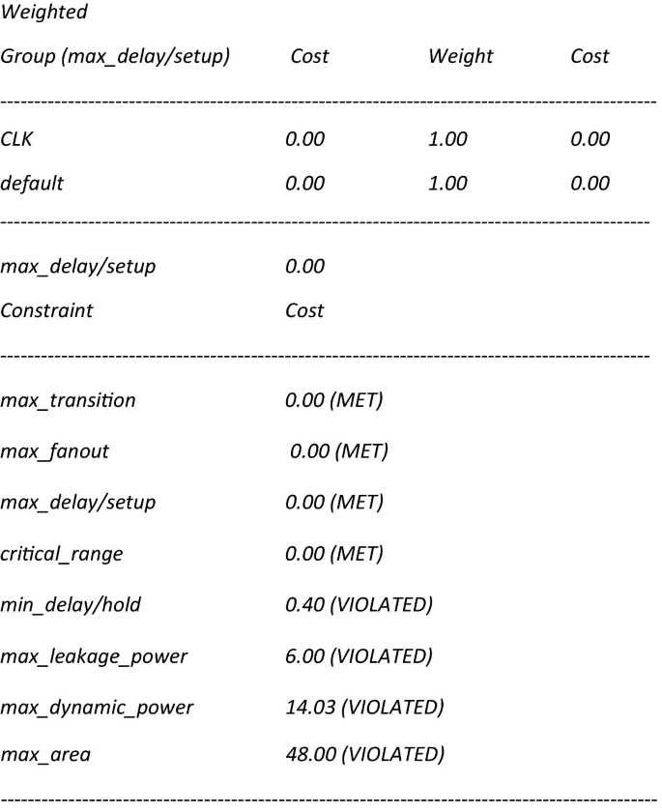Click max_fanout 0.00 (MET) value
This screenshot has width=662, height=812.
(339, 451)
